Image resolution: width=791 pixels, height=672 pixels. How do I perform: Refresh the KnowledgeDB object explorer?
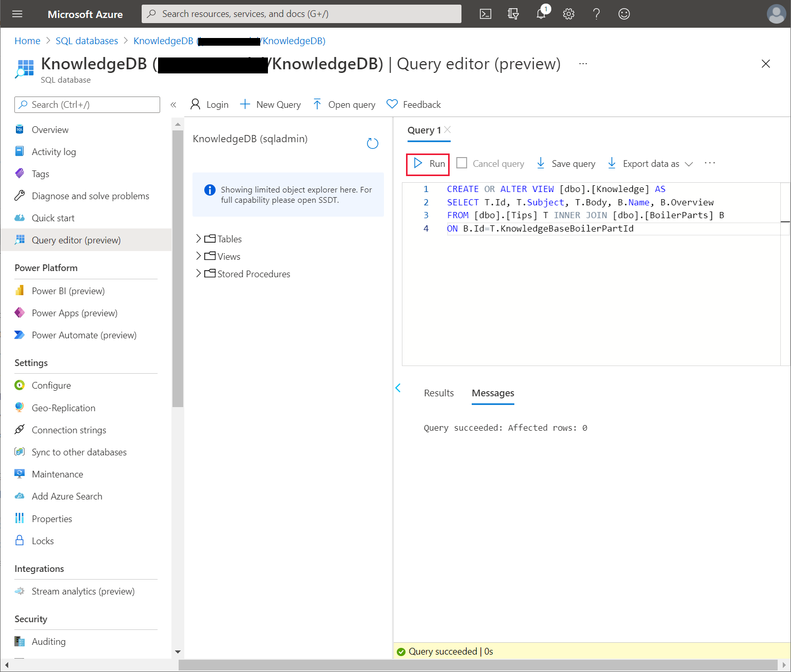tap(373, 144)
